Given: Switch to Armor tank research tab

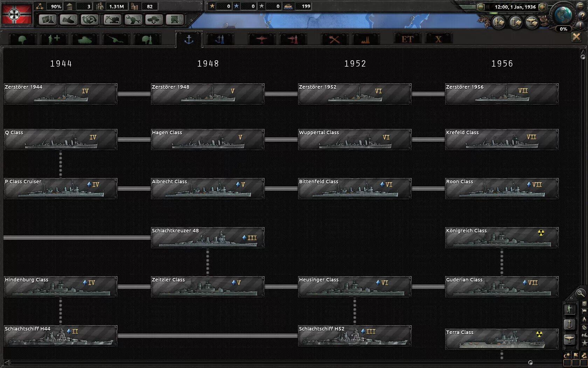Looking at the screenshot, I should [x=85, y=39].
